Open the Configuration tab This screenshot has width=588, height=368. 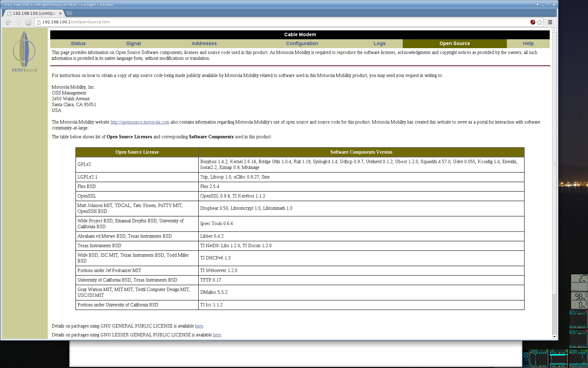point(302,44)
